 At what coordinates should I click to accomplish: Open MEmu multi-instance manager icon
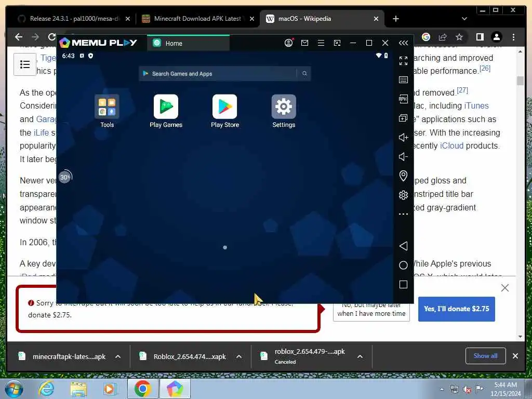pyautogui.click(x=403, y=118)
